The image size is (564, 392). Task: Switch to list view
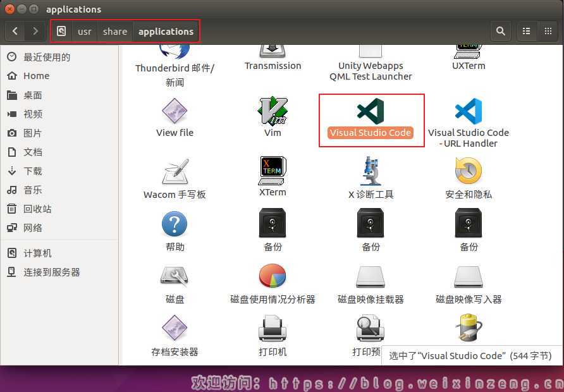(527, 31)
